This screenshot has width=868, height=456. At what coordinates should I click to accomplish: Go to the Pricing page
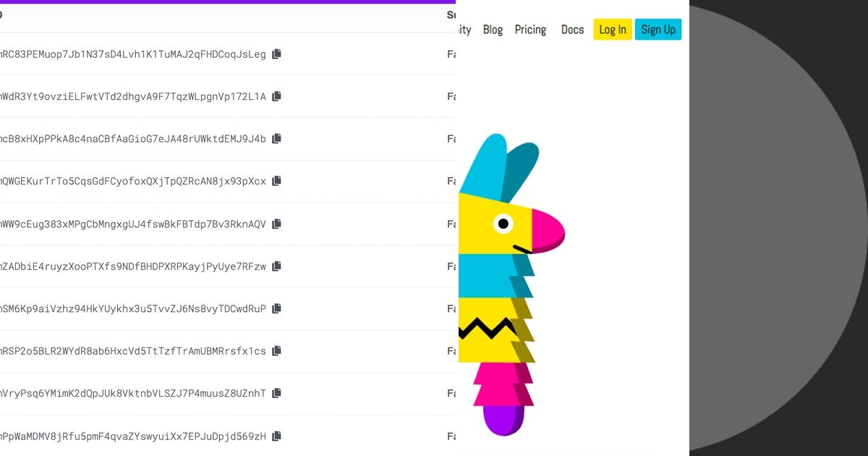pyautogui.click(x=530, y=29)
